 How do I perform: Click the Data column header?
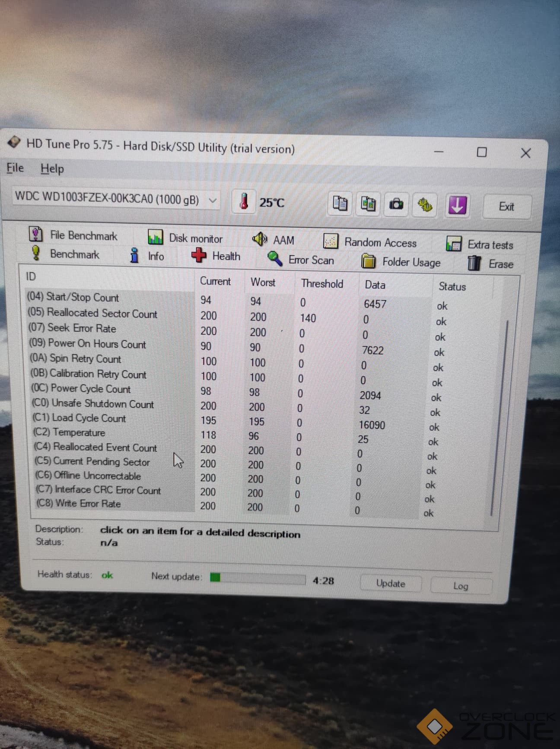pyautogui.click(x=375, y=285)
